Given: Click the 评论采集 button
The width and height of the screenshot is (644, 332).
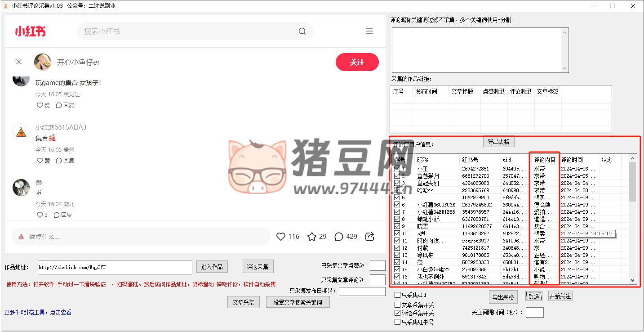Looking at the screenshot, I should (x=257, y=267).
